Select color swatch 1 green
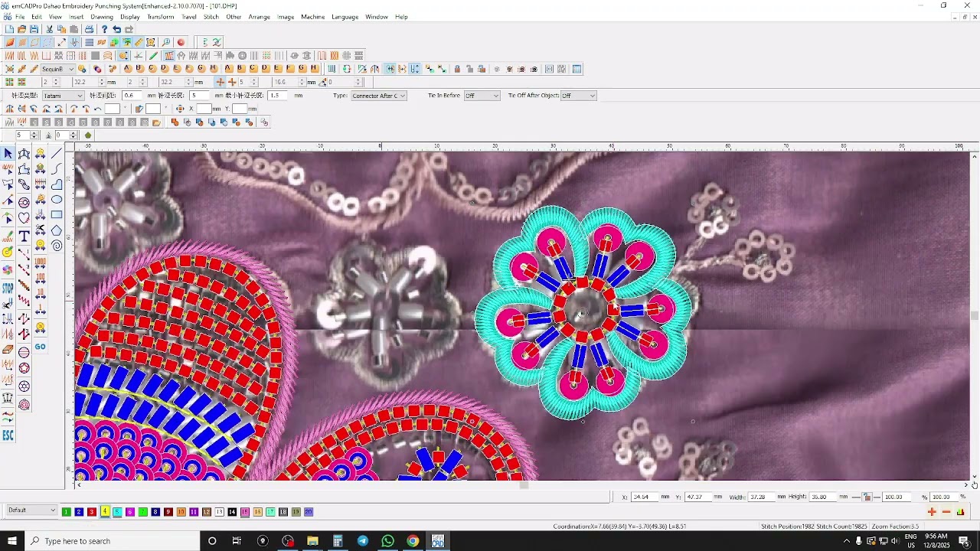The image size is (980, 551). coord(67,512)
